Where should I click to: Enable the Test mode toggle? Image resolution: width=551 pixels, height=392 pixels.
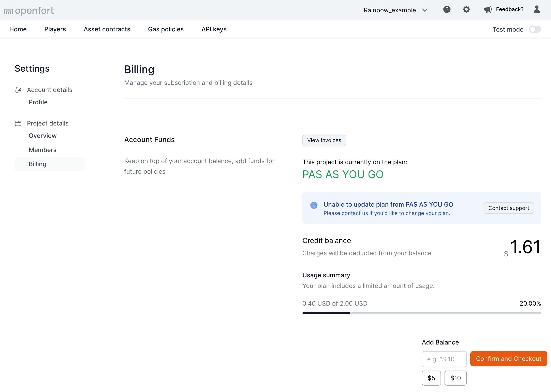coord(535,29)
